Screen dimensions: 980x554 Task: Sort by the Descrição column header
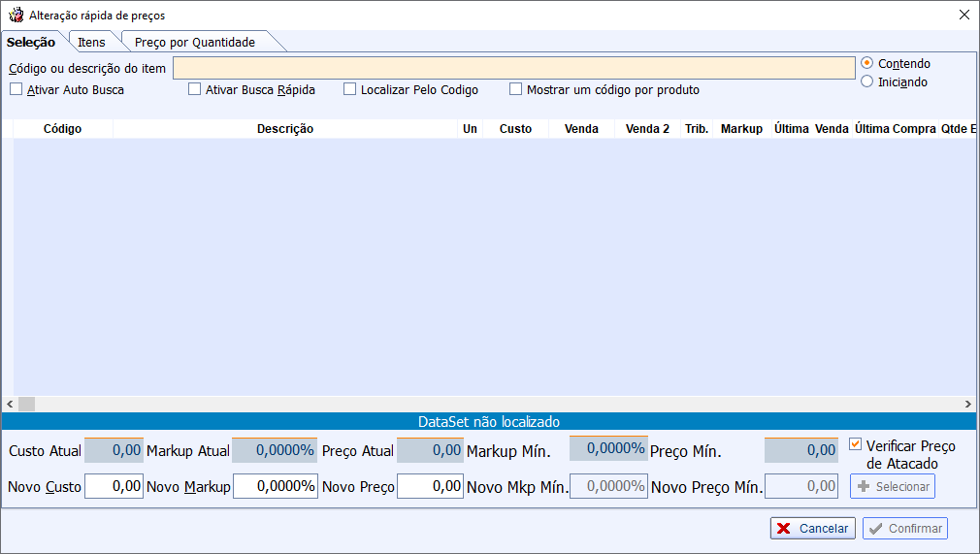coord(284,129)
